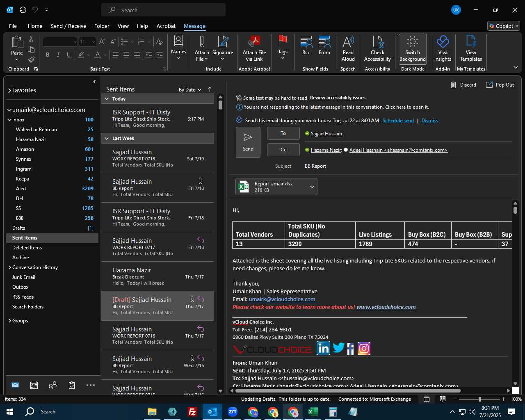Viewport: 525px width, 420px height.
Task: Reverse the sort order arrow
Action: pyautogui.click(x=210, y=89)
